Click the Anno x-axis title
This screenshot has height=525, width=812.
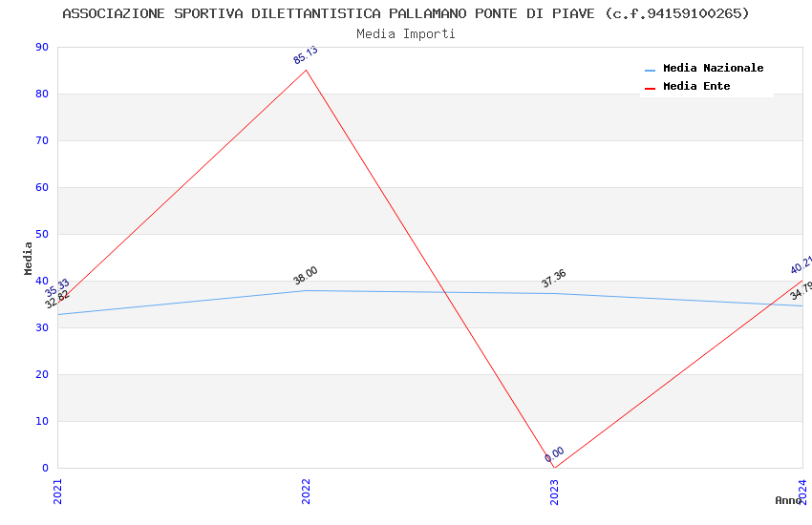[x=788, y=500]
